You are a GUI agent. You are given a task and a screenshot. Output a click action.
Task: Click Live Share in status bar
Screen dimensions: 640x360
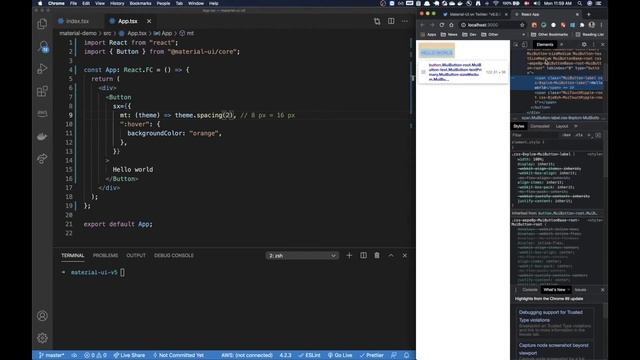(x=129, y=356)
